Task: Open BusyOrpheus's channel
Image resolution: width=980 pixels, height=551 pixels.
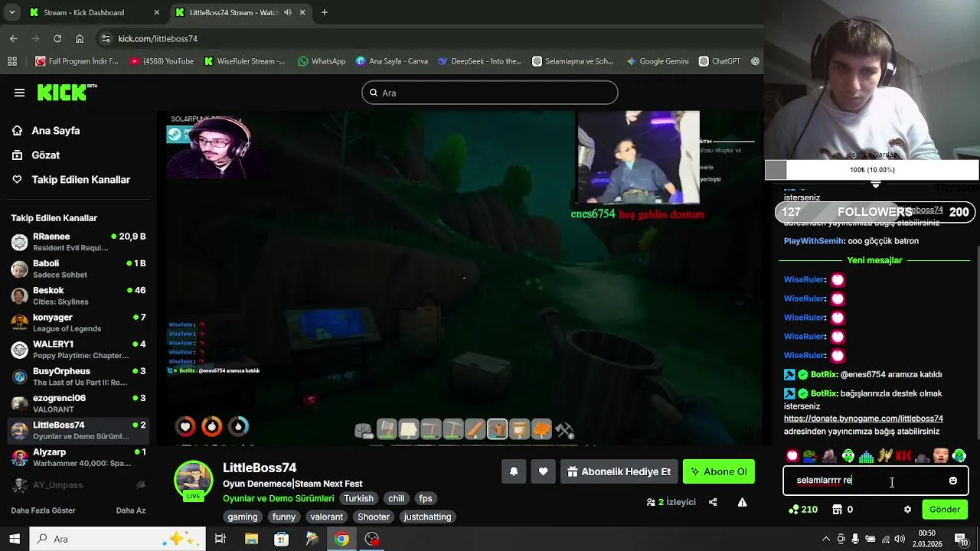Action: [79, 377]
